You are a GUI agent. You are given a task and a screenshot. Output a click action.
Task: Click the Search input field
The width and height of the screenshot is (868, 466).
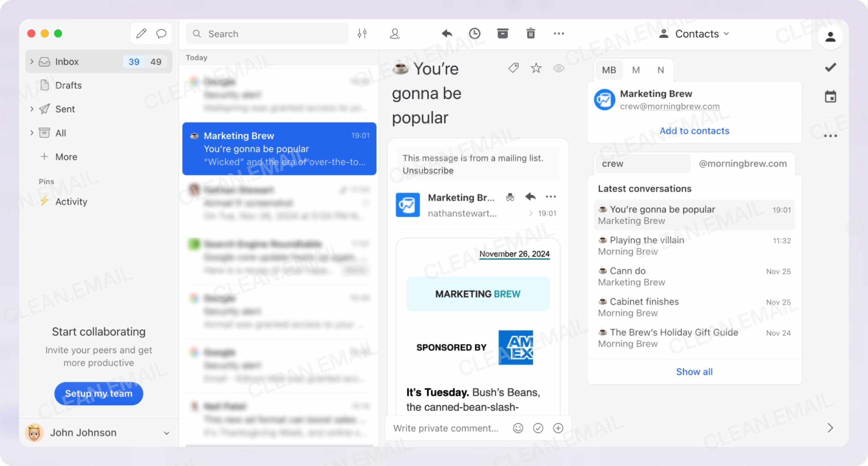pos(266,34)
